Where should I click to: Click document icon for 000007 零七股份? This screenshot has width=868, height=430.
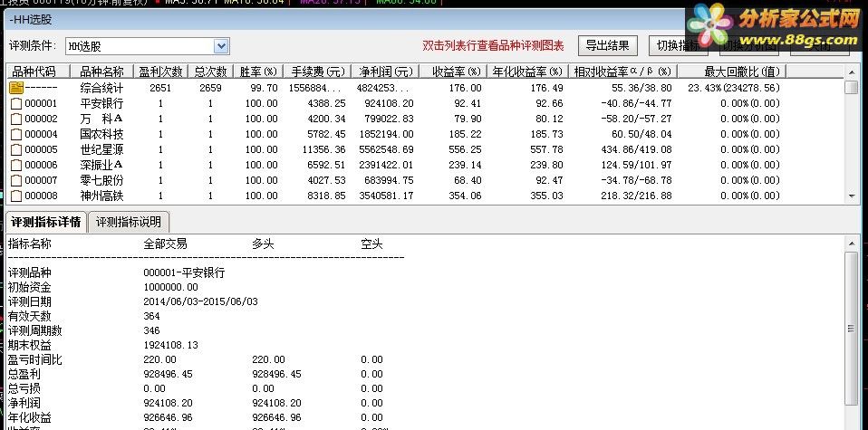(16, 180)
